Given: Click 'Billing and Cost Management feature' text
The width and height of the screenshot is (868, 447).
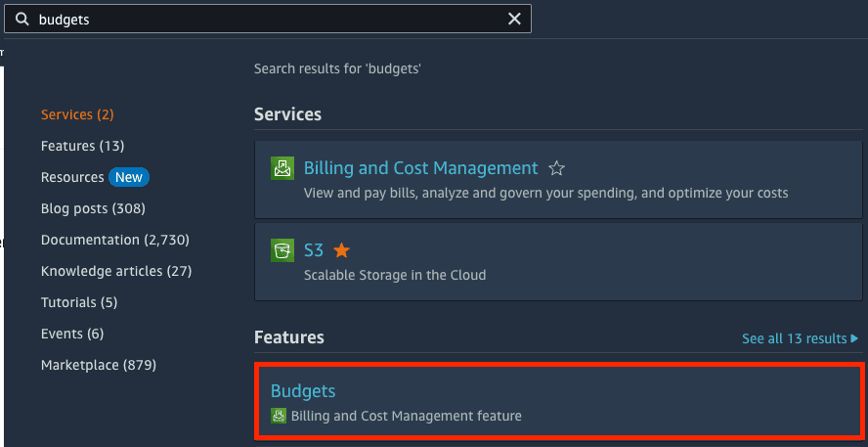Looking at the screenshot, I should 407,416.
